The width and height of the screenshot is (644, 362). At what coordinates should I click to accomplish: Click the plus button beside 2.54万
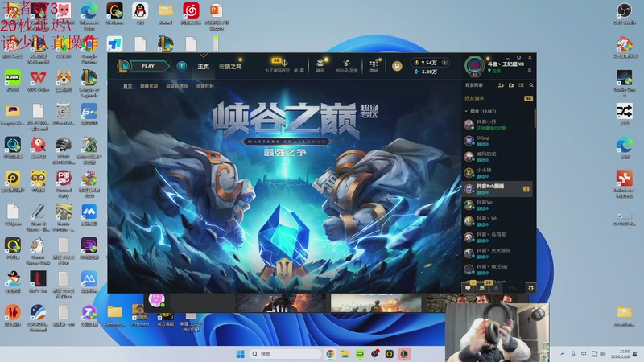coord(445,63)
